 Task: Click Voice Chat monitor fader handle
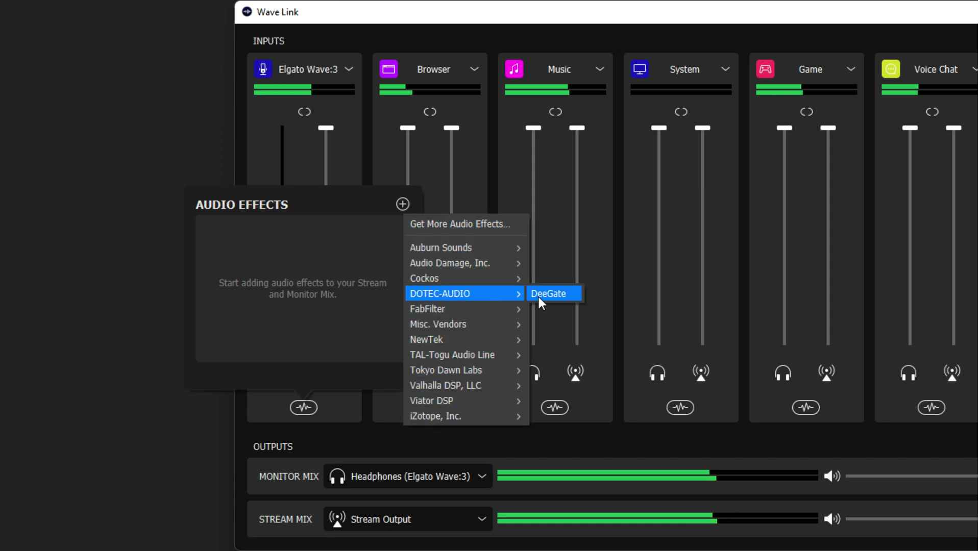pyautogui.click(x=910, y=128)
